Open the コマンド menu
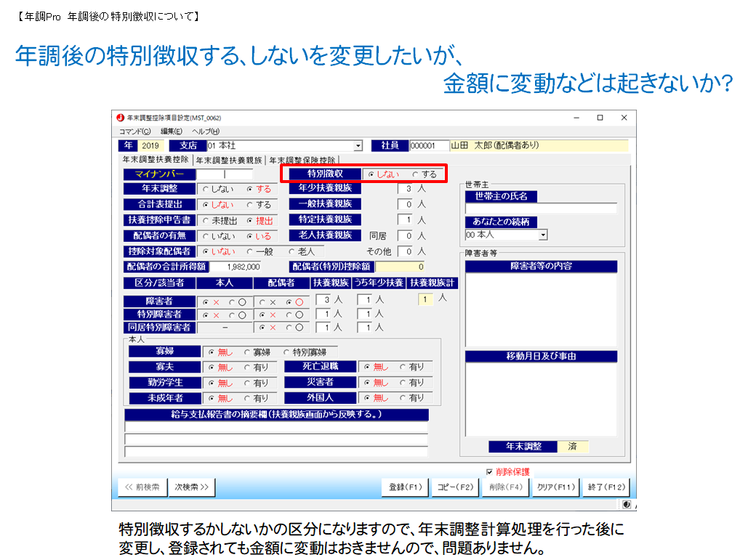 pyautogui.click(x=134, y=131)
